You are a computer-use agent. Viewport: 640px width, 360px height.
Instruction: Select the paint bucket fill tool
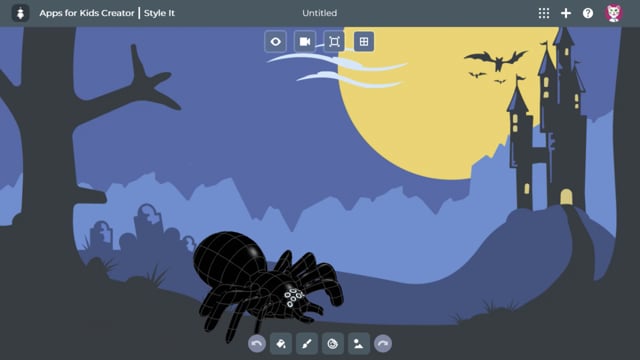pyautogui.click(x=281, y=344)
